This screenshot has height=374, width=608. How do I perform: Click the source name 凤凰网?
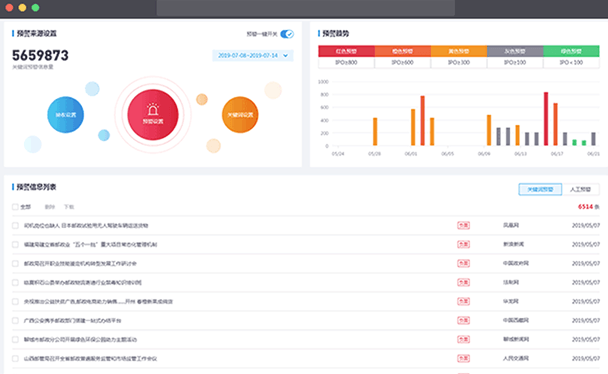point(511,225)
